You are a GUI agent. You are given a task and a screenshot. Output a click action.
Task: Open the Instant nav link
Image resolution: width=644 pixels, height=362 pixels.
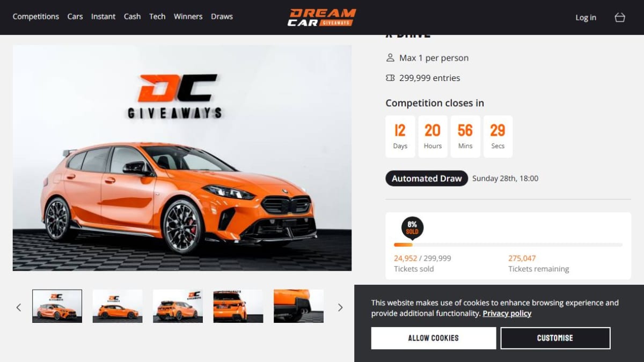coord(103,17)
